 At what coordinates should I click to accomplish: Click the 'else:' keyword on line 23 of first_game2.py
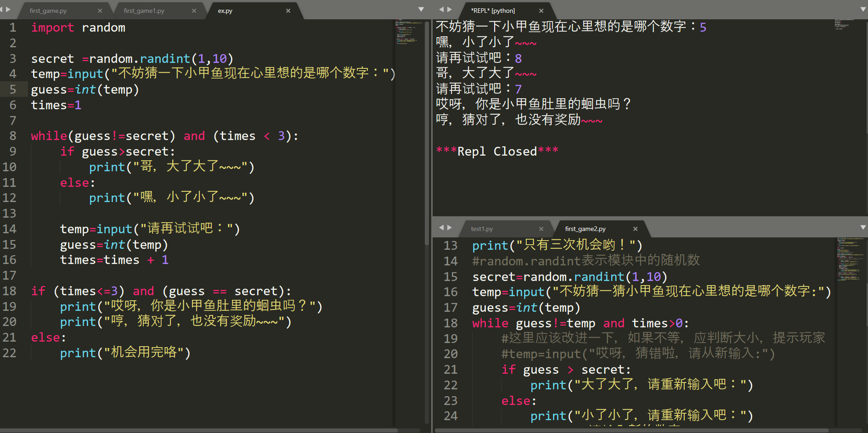(x=519, y=401)
